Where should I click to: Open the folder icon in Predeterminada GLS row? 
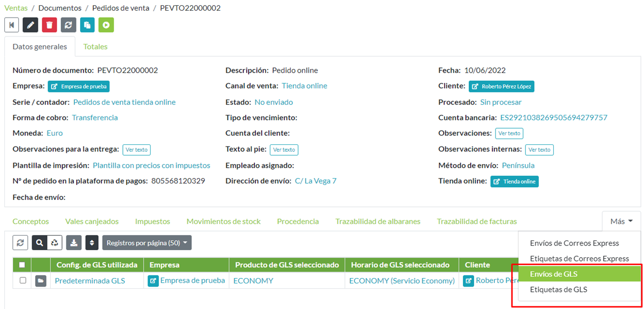[41, 281]
